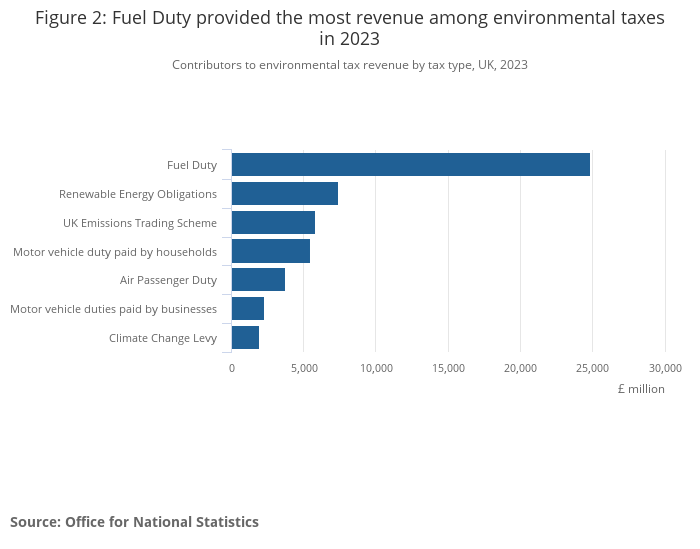Click the "Climate Change Levy" label
The height and width of the screenshot is (549, 700).
coord(163,338)
